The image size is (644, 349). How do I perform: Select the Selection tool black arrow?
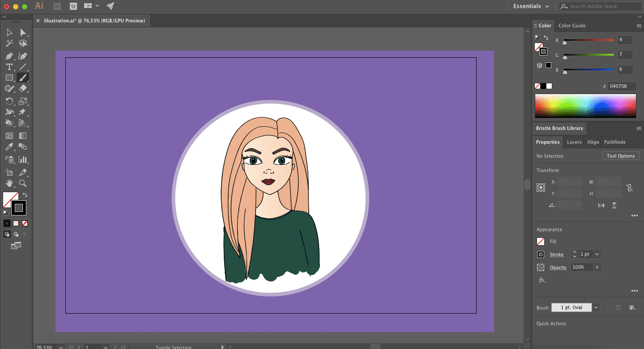[9, 33]
